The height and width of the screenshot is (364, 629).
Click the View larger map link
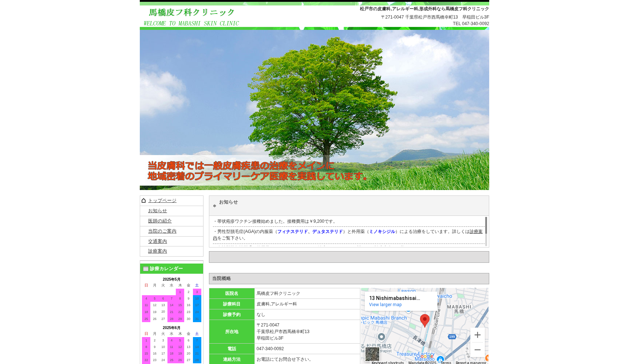385,305
